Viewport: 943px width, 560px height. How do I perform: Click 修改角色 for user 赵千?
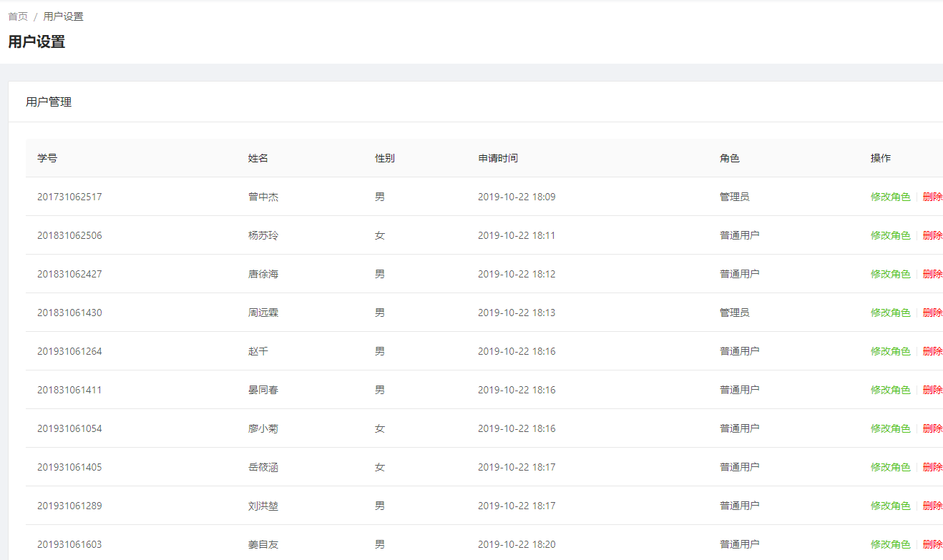coord(890,351)
